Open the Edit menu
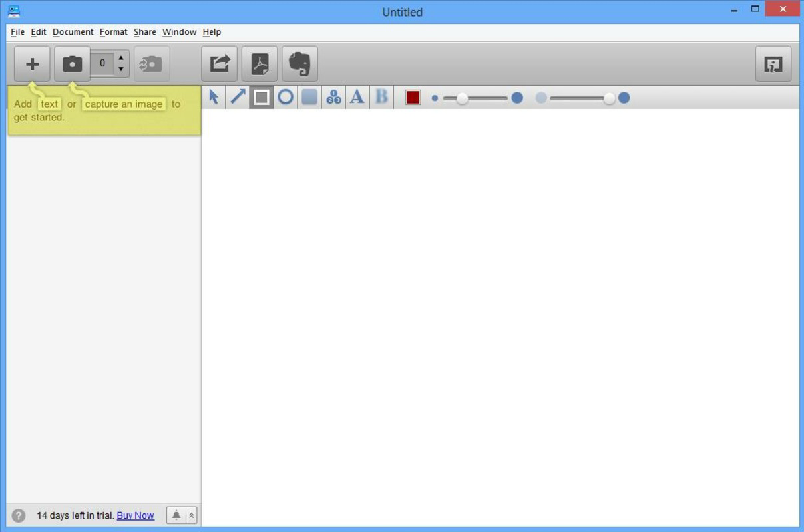The height and width of the screenshot is (532, 804). coord(39,32)
